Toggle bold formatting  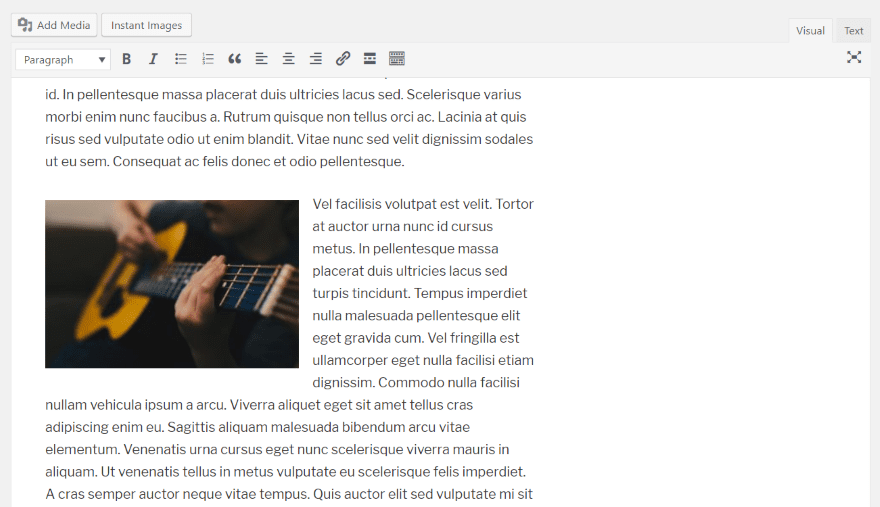click(x=127, y=59)
